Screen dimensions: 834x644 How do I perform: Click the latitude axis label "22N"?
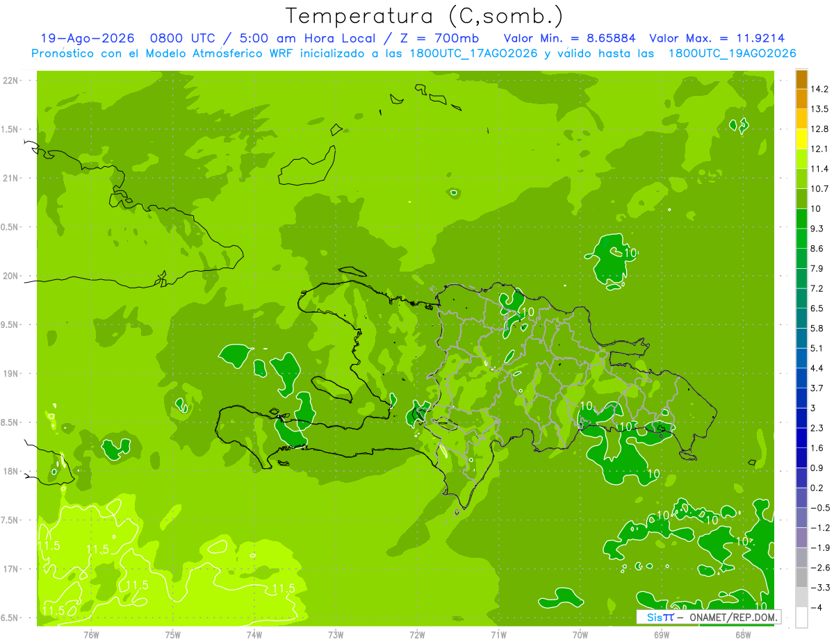pos(11,81)
